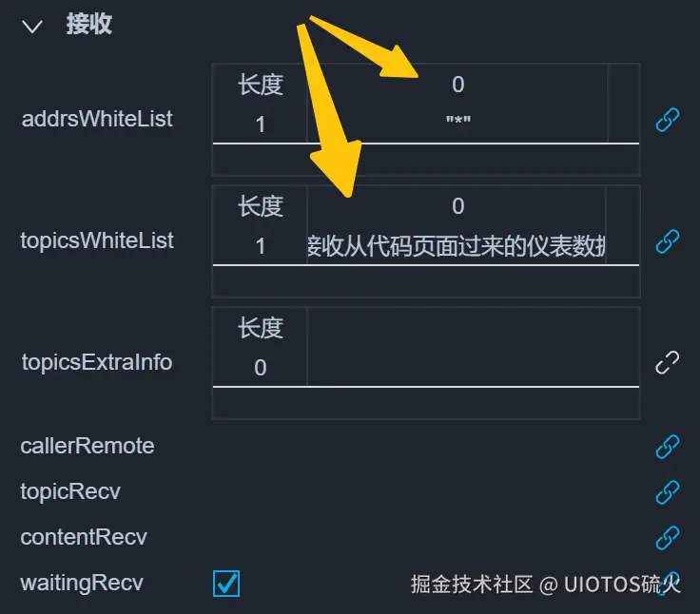Click the unlinked chain icon beside topicsExtraInfo
This screenshot has width=700, height=614.
point(668,362)
